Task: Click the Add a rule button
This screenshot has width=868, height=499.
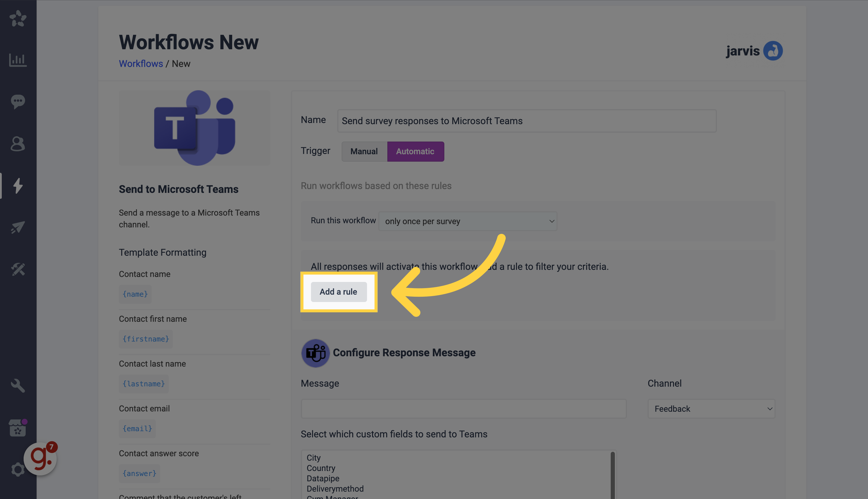Action: 338,292
